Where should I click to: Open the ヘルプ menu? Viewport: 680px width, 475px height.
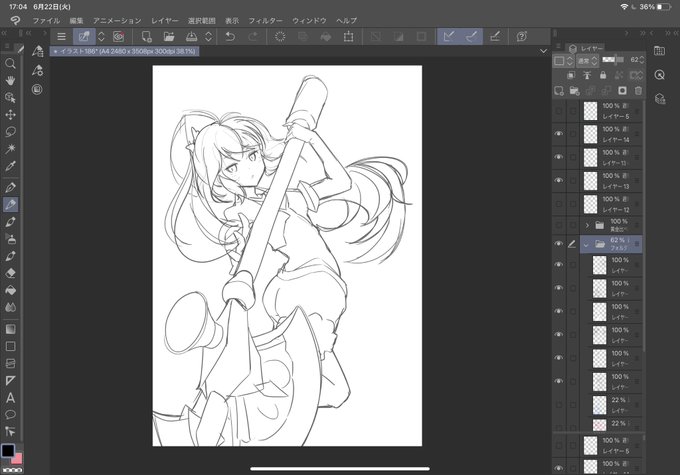pos(346,20)
